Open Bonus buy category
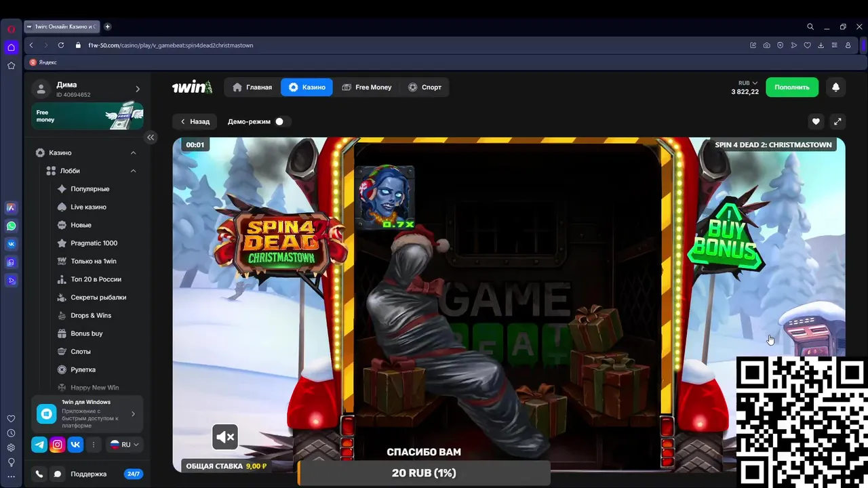The image size is (868, 488). pyautogui.click(x=87, y=333)
